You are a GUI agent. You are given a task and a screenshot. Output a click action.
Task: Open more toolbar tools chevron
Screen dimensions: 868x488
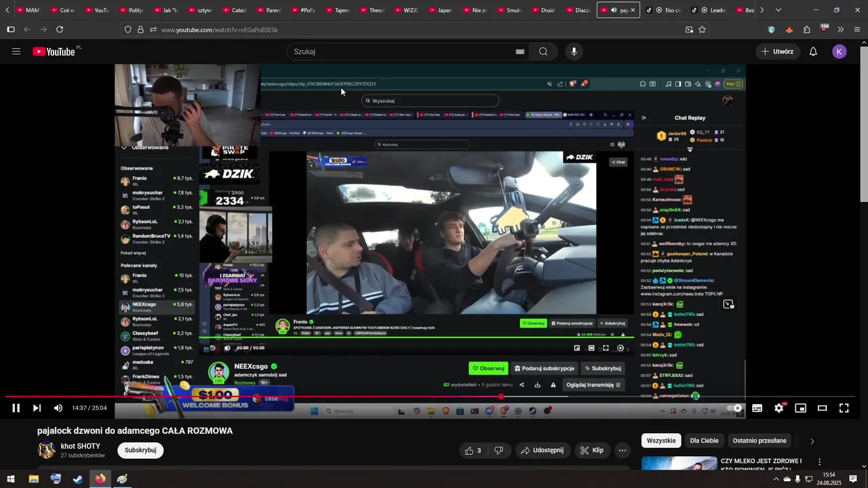point(840,30)
